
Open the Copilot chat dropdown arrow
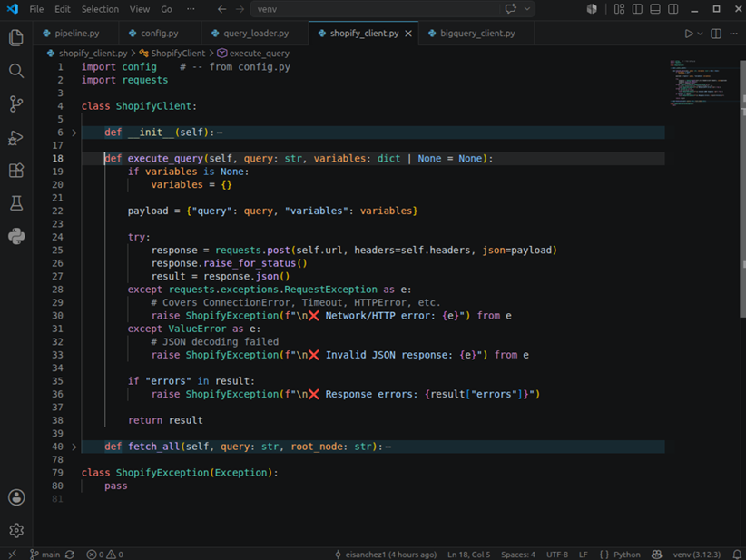pos(527,9)
